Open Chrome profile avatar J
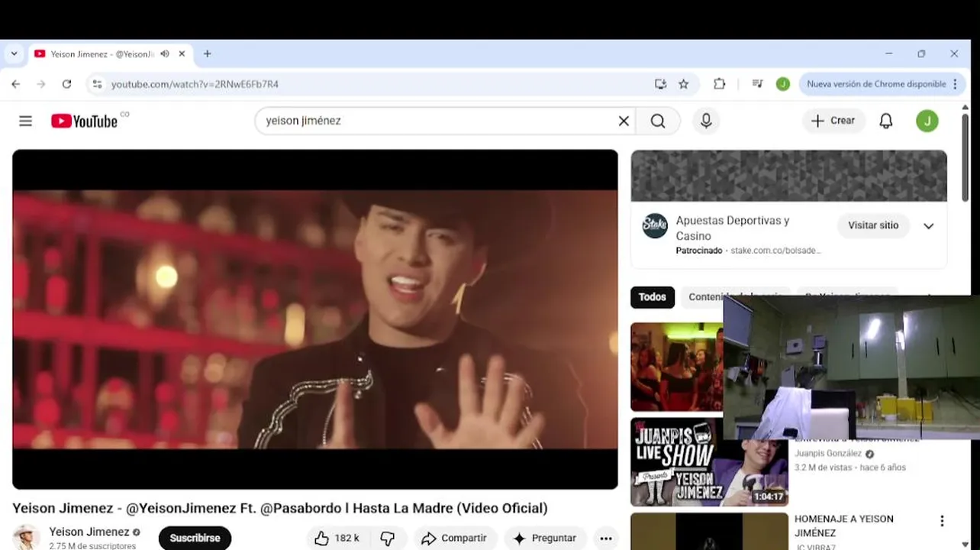The height and width of the screenshot is (550, 980). click(782, 84)
